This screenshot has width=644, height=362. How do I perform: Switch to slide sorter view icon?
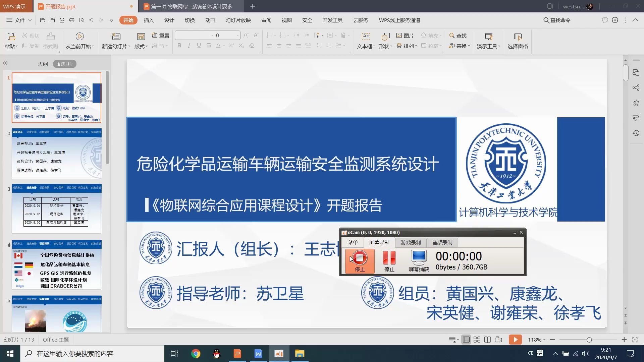477,340
